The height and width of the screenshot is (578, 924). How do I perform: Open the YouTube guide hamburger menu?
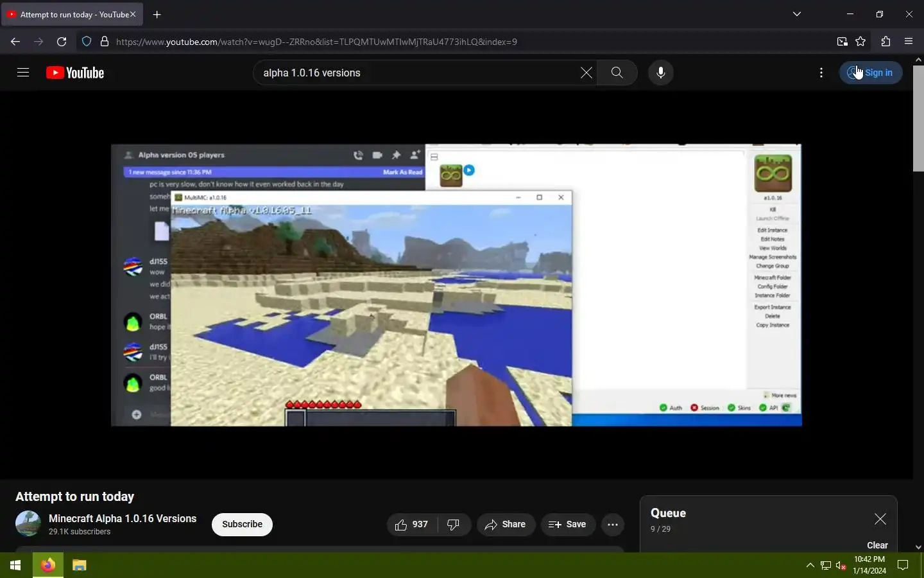23,73
